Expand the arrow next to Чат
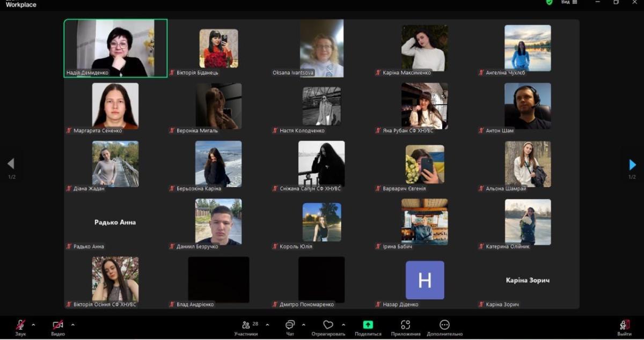Screen dimensions: 644x340 (303, 324)
